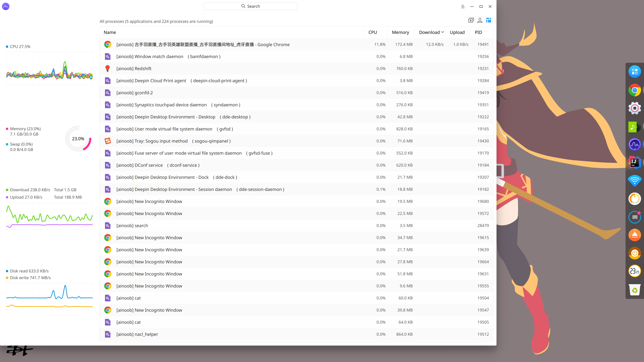Viewport: 644px width, 362px height.
Task: Open the Trash from the dock
Action: 635,290
